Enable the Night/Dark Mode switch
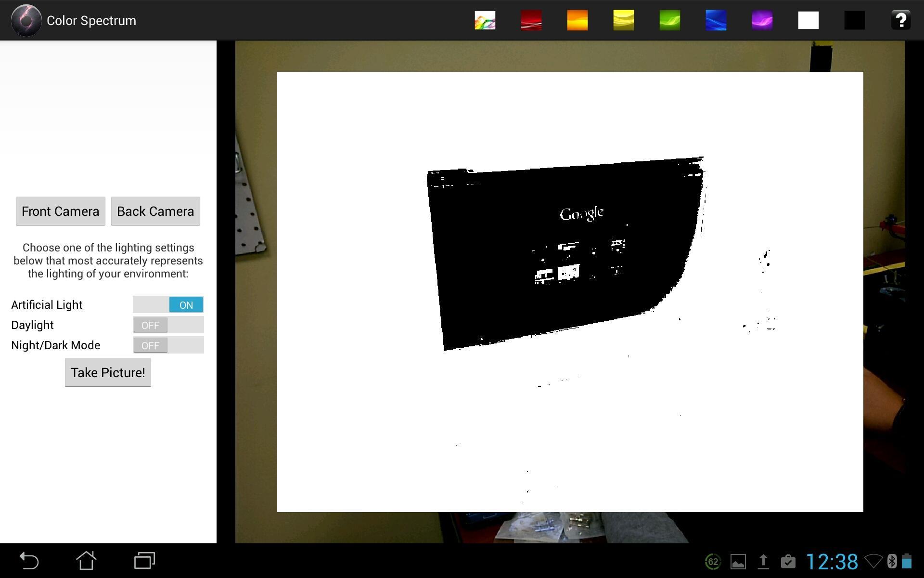This screenshot has width=924, height=578. pos(168,345)
